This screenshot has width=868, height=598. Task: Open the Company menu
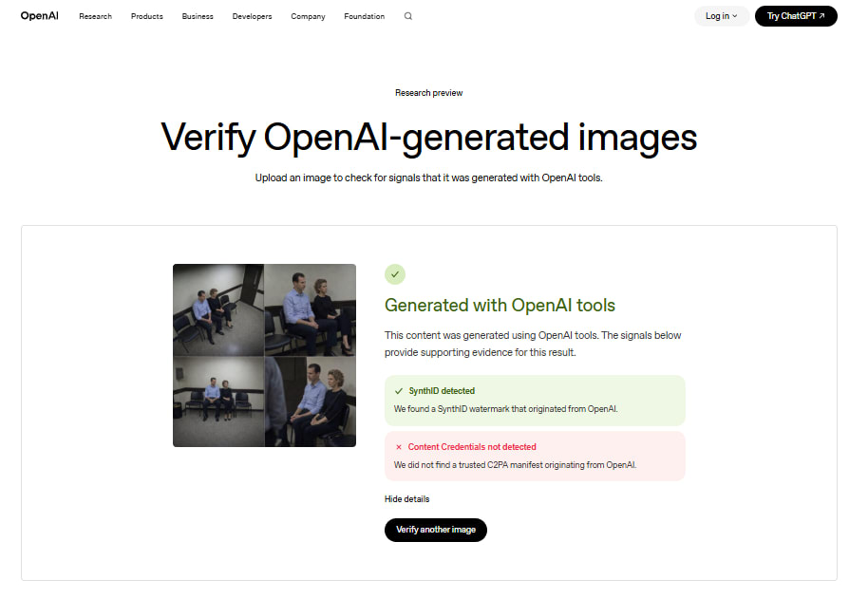(308, 16)
